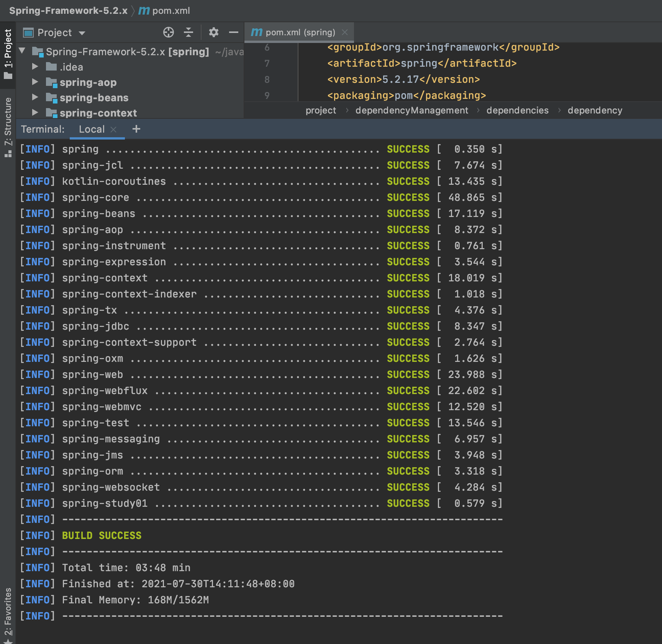Click the 'Finished at' timestamp line
The height and width of the screenshot is (644, 662).
pos(178,584)
